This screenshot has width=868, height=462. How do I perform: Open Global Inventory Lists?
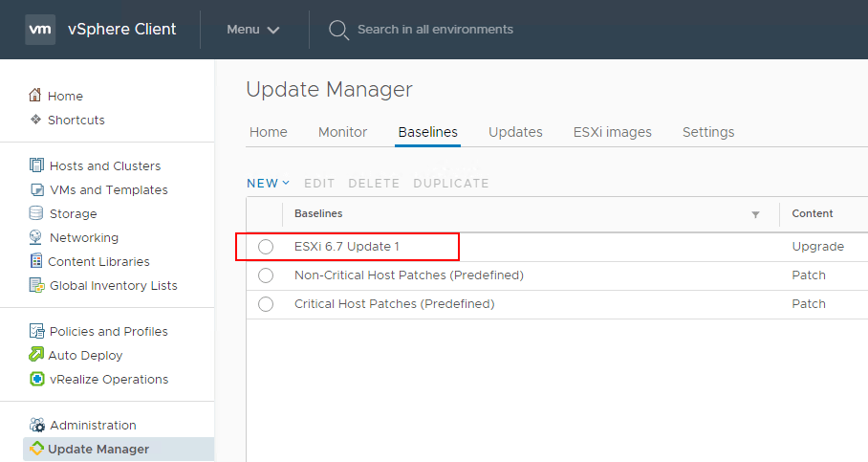pyautogui.click(x=114, y=285)
